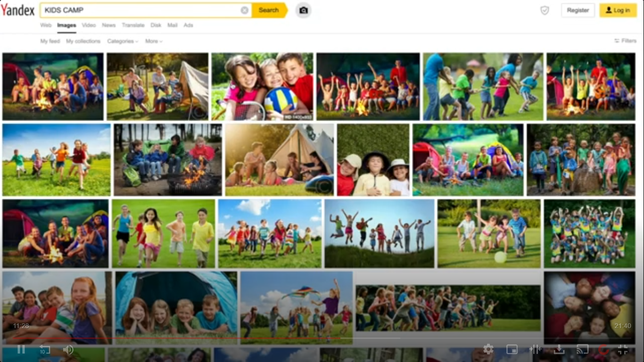Open video player settings gear
The height and width of the screenshot is (362, 644).
pyautogui.click(x=488, y=349)
